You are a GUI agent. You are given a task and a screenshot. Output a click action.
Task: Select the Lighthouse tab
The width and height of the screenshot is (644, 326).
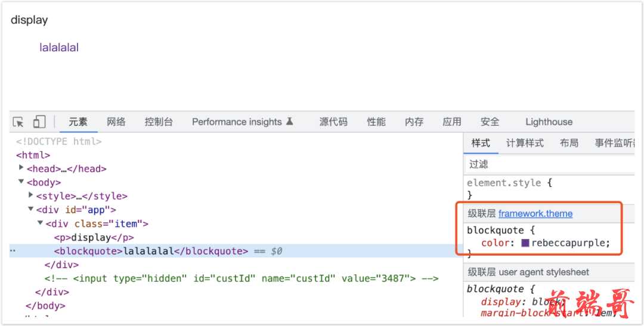click(x=549, y=122)
